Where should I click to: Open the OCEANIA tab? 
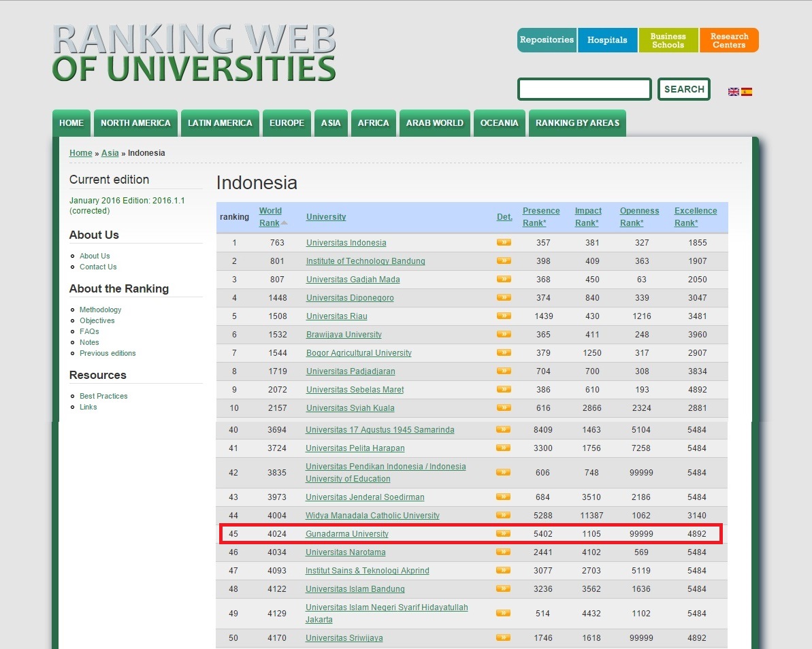coord(499,123)
